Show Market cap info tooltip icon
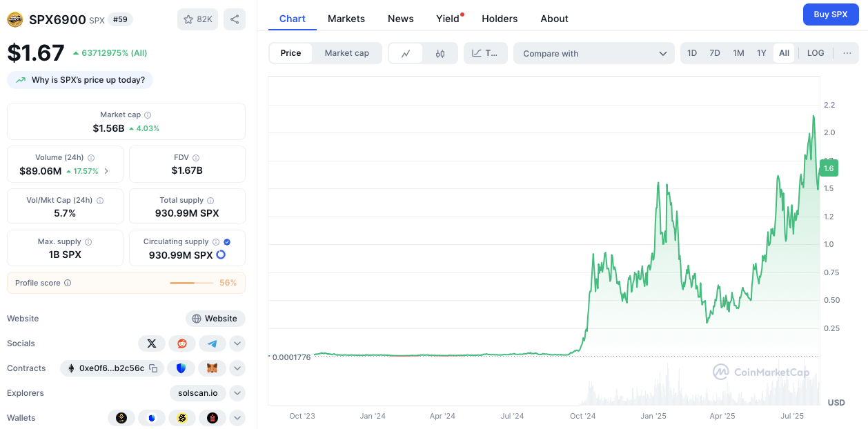The height and width of the screenshot is (429, 868). (x=148, y=115)
